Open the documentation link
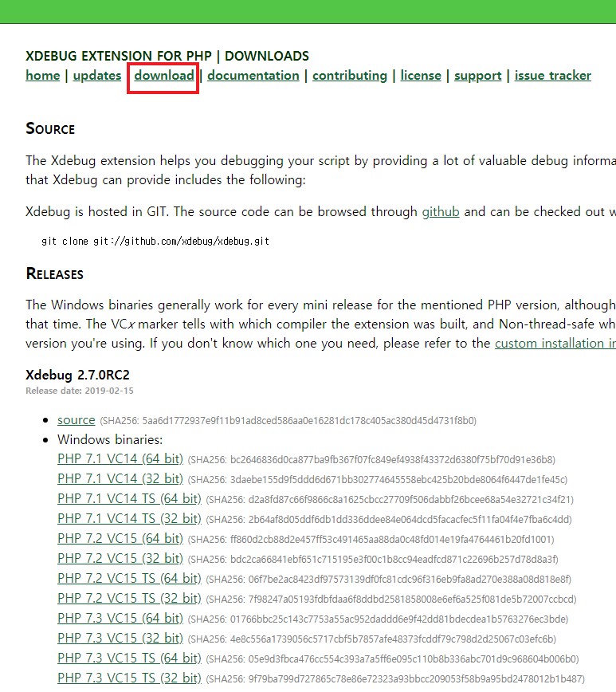 coord(253,76)
